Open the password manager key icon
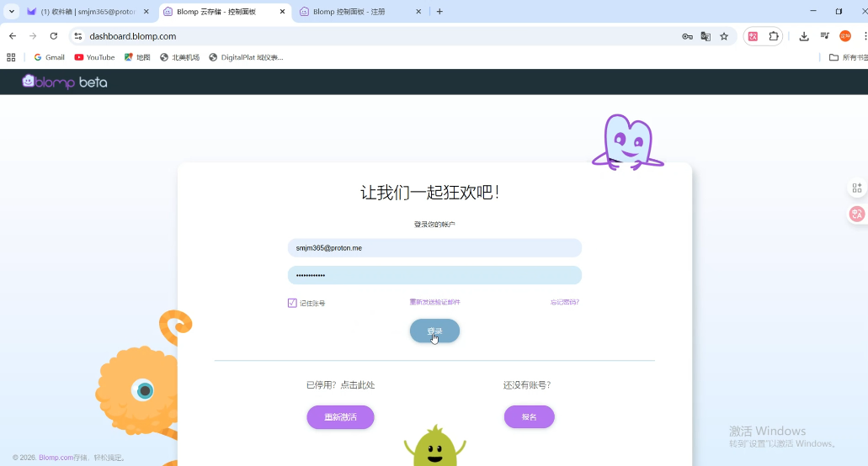 click(x=687, y=36)
